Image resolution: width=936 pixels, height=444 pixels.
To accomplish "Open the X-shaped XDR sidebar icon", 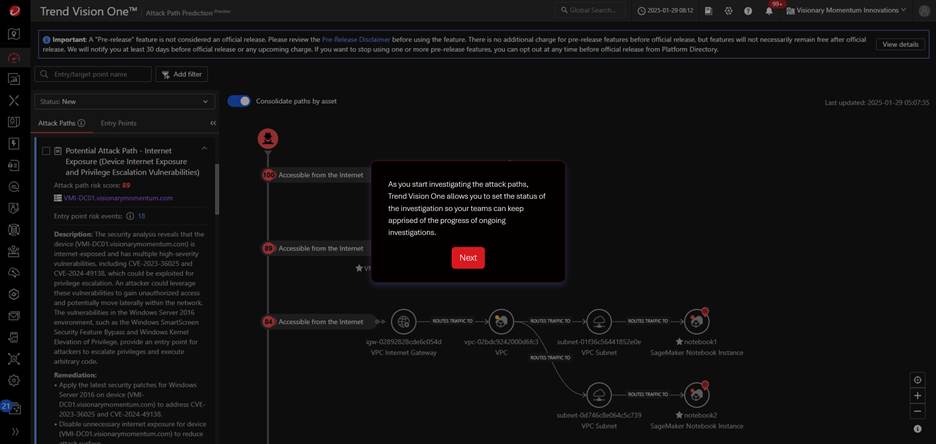I will [x=14, y=100].
